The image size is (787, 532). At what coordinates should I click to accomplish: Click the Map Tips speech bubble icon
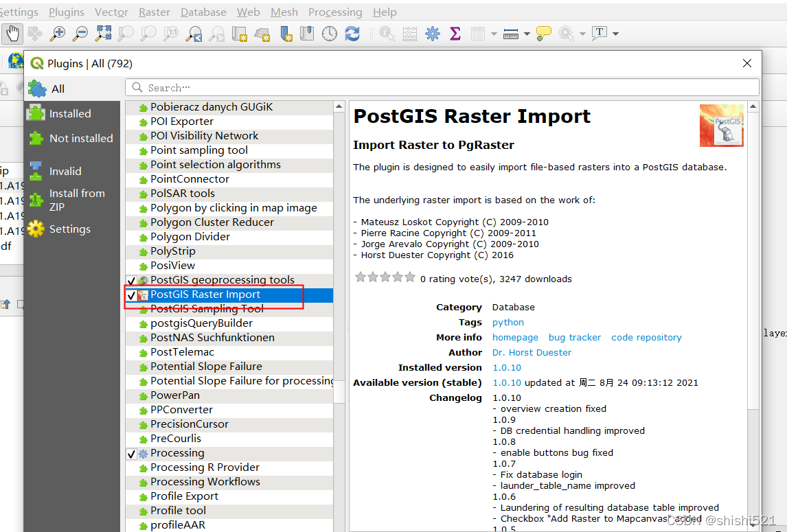(x=544, y=34)
